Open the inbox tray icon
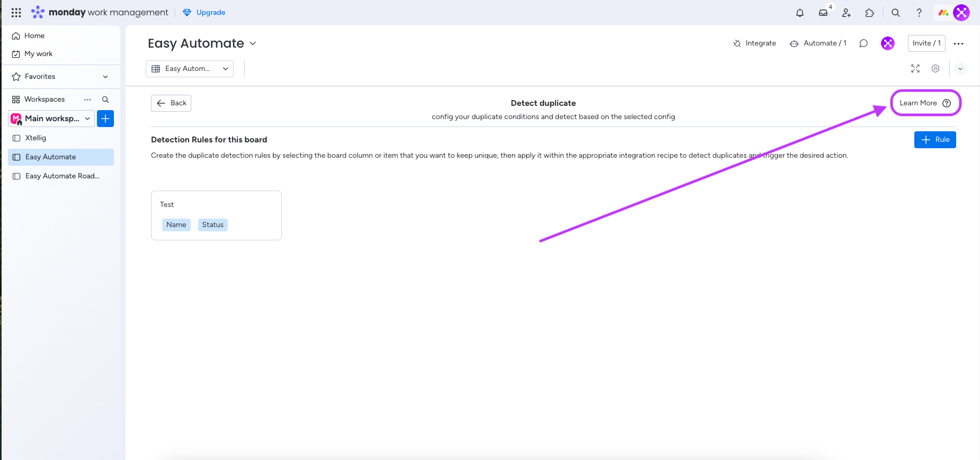Viewport: 980px width, 460px height. 823,13
